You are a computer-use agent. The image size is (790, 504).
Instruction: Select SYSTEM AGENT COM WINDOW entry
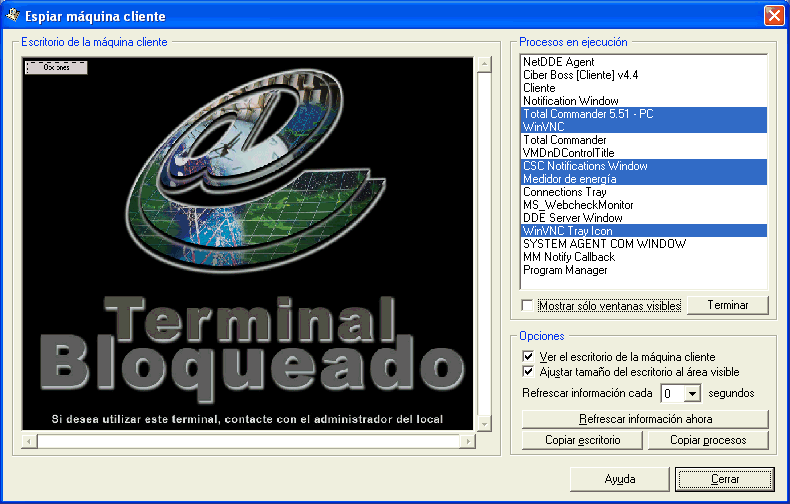tap(643, 244)
